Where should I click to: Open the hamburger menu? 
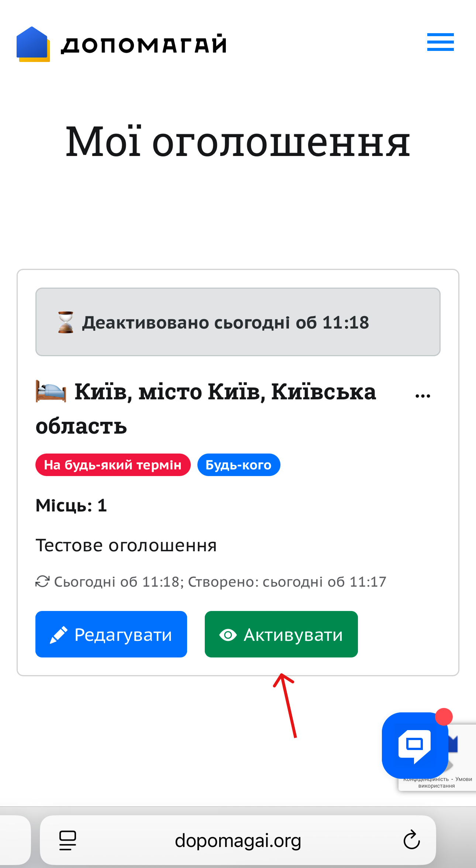[x=440, y=42]
